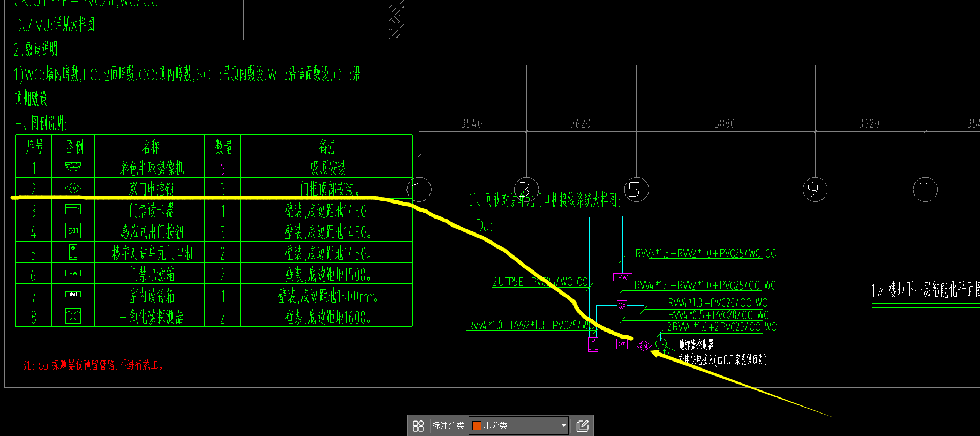Click the 吸顶安装 remark cell
The width and height of the screenshot is (980, 436).
pyautogui.click(x=327, y=168)
